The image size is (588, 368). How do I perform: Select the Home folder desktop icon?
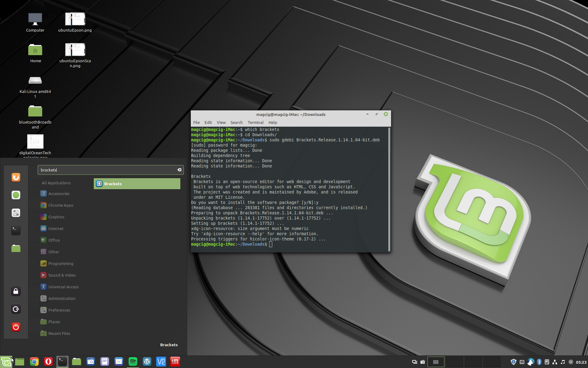(35, 53)
